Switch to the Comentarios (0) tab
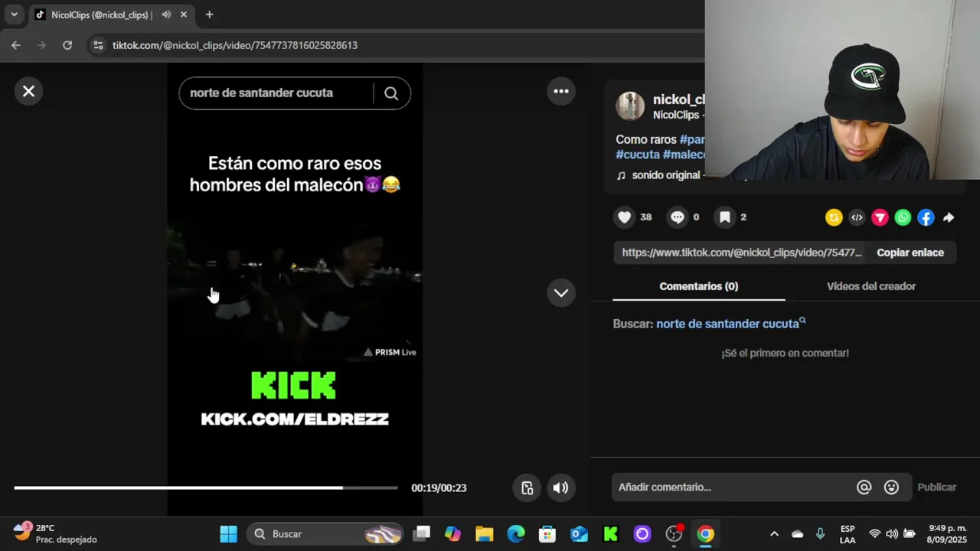 [x=699, y=286]
